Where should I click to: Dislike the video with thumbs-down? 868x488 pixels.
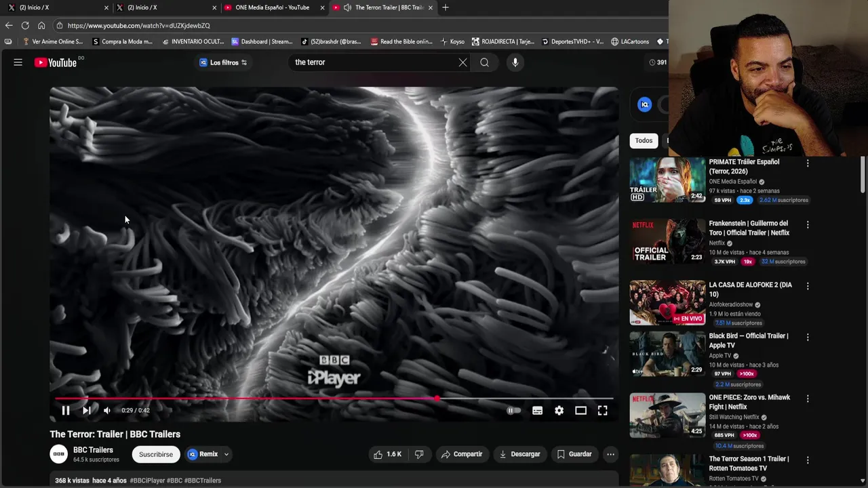419,454
